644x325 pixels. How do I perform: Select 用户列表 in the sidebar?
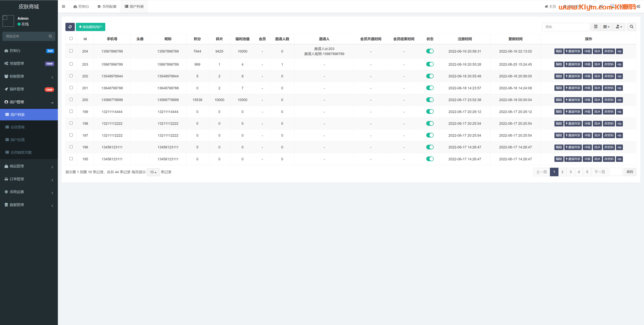click(29, 115)
